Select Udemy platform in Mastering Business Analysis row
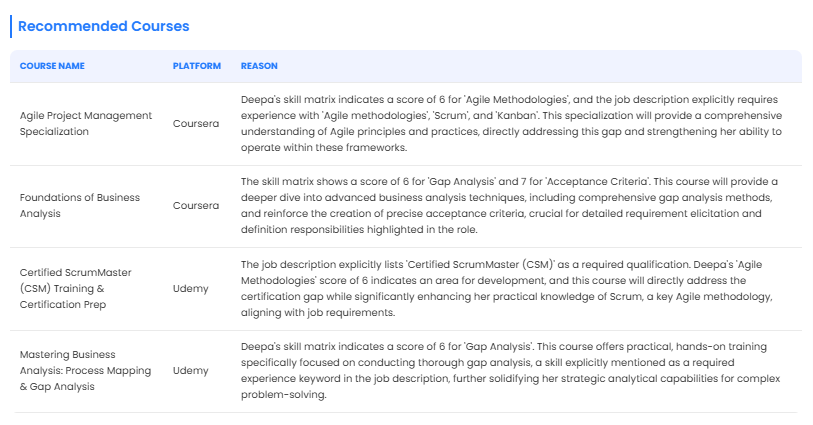This screenshot has height=425, width=813. coord(190,370)
